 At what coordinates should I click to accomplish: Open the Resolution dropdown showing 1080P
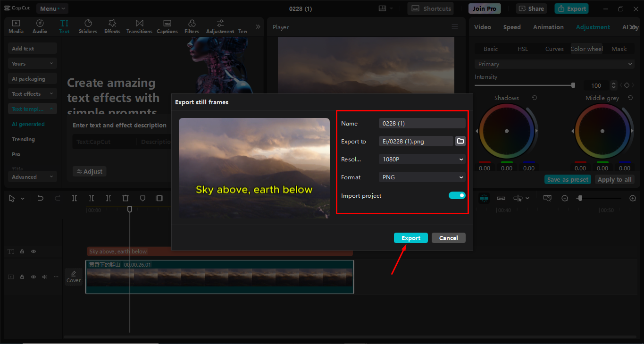point(421,159)
